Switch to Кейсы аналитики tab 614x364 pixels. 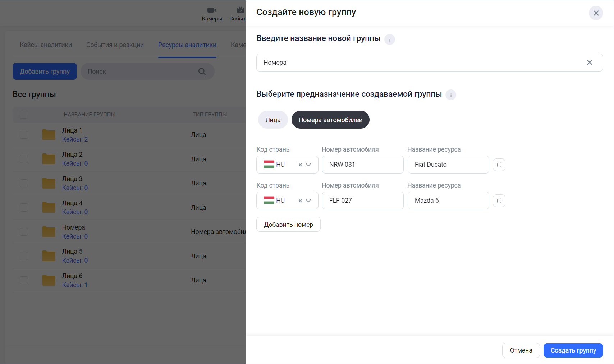46,45
